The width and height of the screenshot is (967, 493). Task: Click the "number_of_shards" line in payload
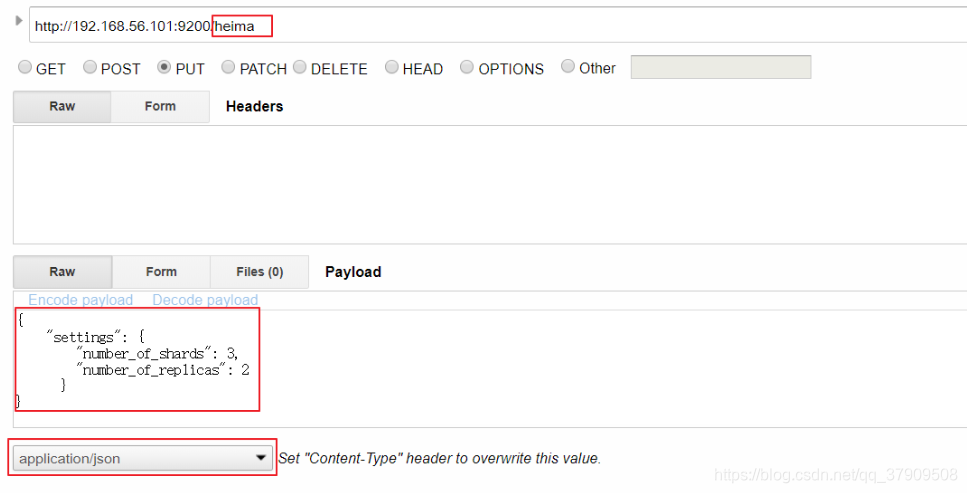coord(157,354)
